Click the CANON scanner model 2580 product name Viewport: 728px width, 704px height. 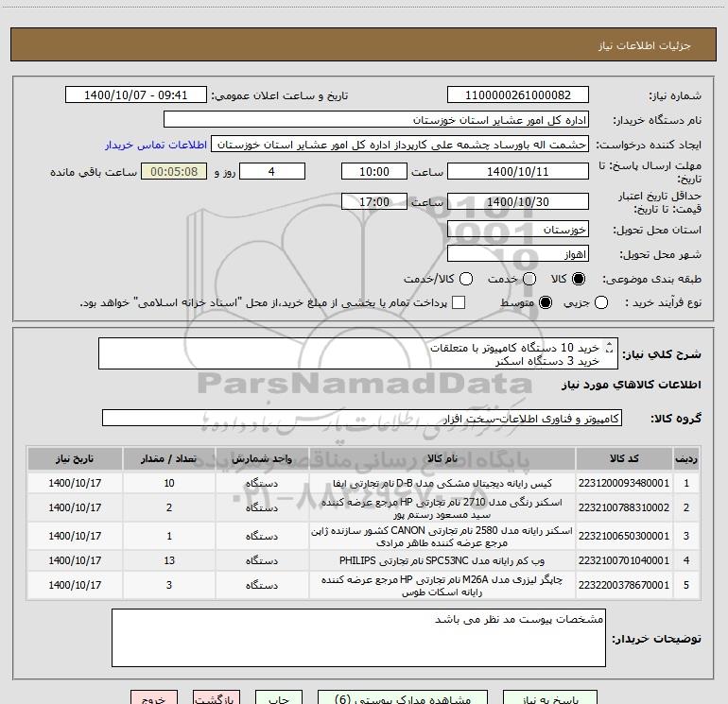(x=442, y=536)
